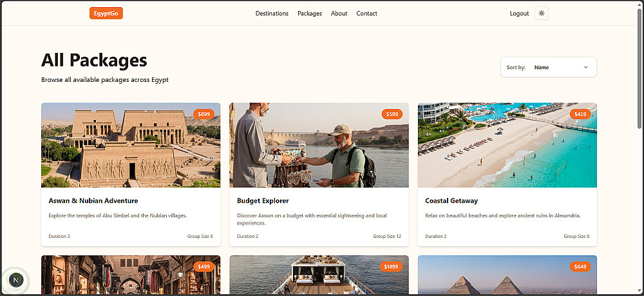Click the $599 price badge

point(392,114)
